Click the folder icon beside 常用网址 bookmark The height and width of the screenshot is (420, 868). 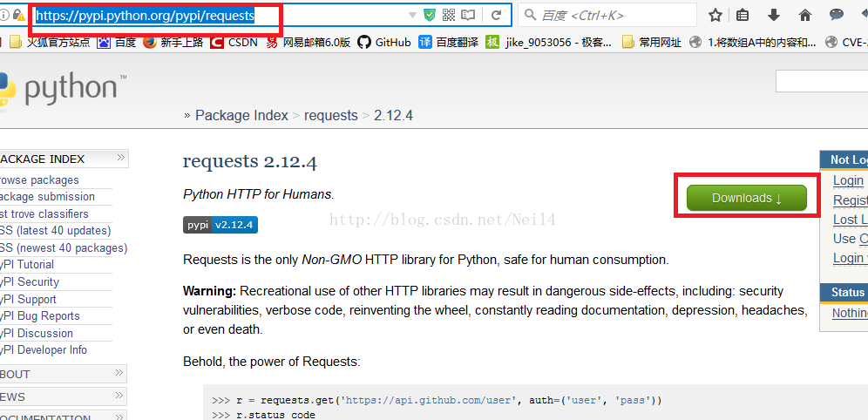click(628, 42)
